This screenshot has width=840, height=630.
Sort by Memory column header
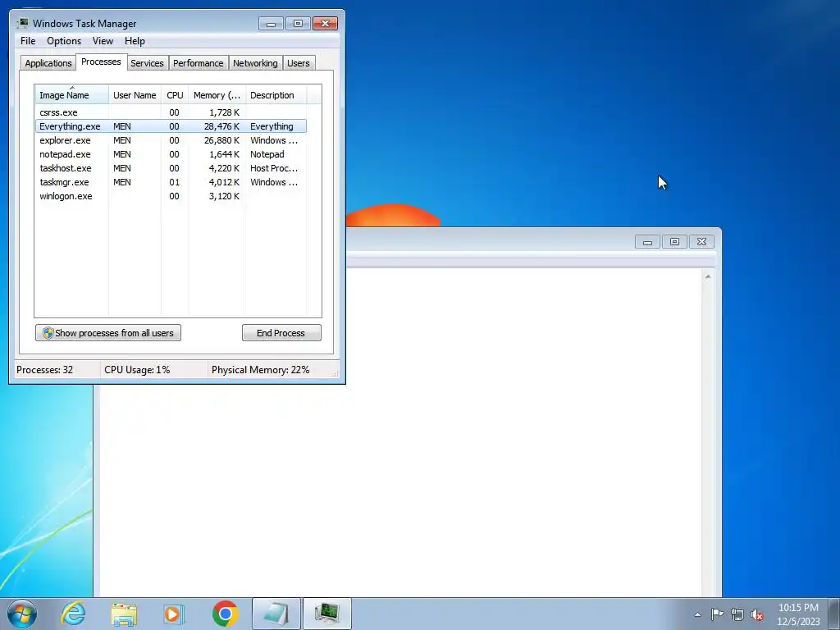click(217, 95)
